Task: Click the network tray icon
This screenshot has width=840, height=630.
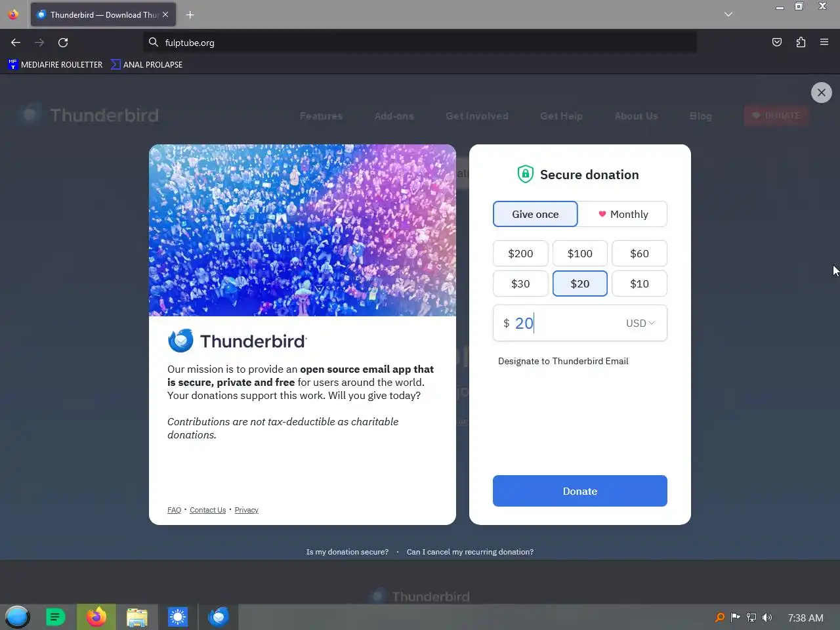Action: pyautogui.click(x=751, y=618)
